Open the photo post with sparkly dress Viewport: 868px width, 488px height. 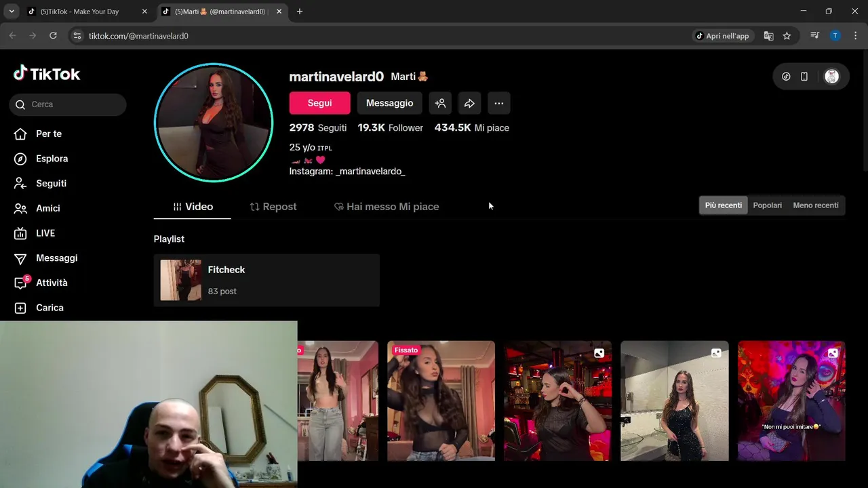(x=675, y=401)
